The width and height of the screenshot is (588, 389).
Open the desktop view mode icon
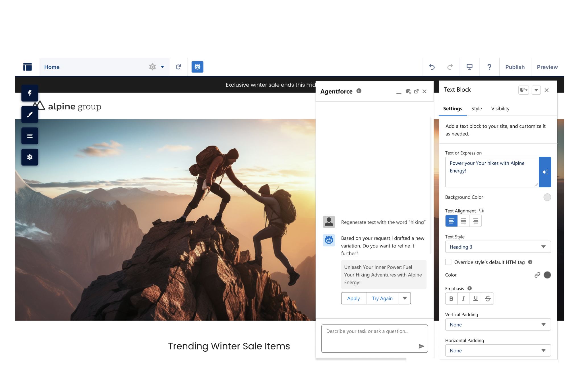tap(469, 67)
